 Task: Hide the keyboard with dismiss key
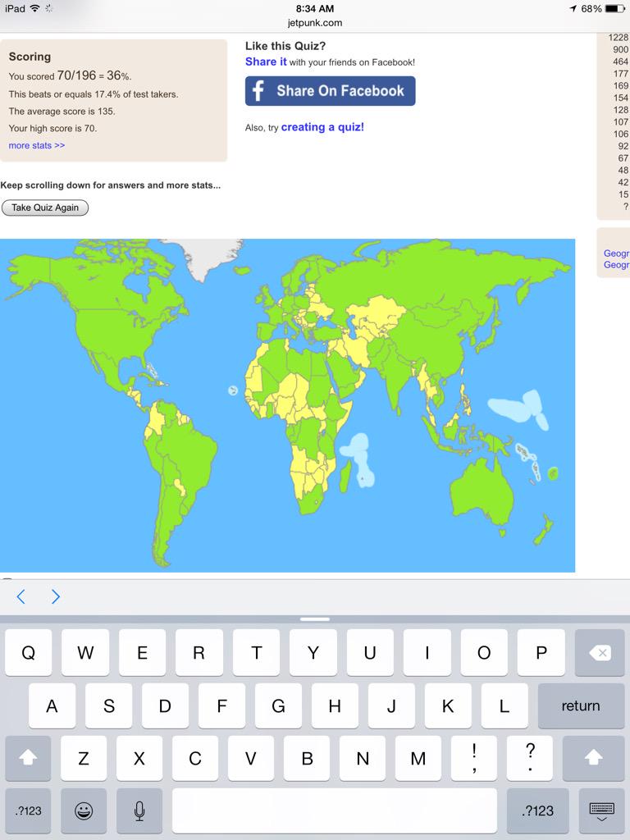601,810
